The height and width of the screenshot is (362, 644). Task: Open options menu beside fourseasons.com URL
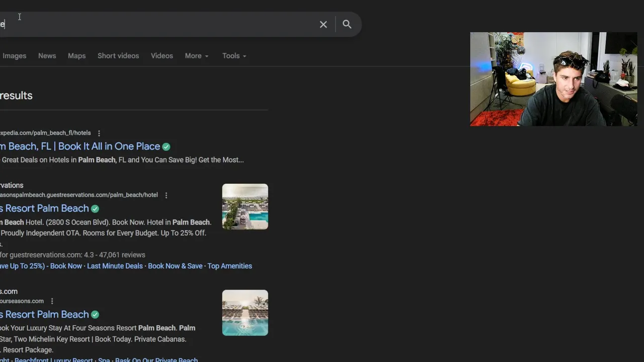pyautogui.click(x=52, y=301)
